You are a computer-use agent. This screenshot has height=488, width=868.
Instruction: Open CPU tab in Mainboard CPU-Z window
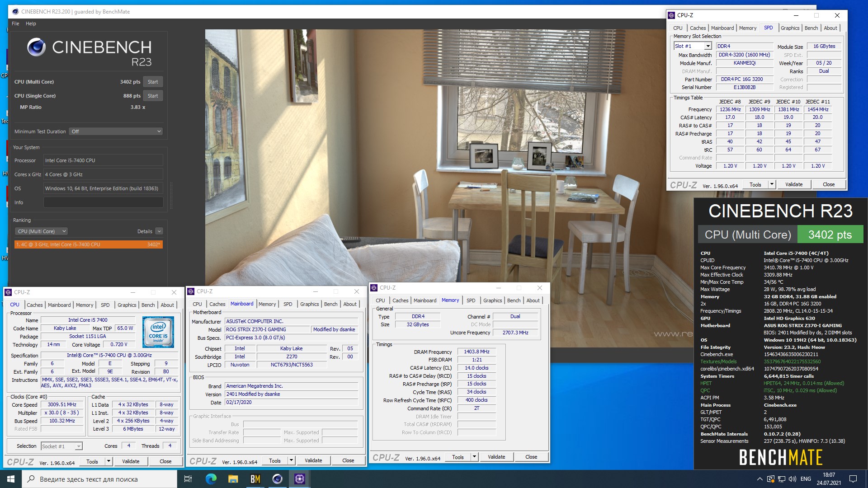(197, 304)
